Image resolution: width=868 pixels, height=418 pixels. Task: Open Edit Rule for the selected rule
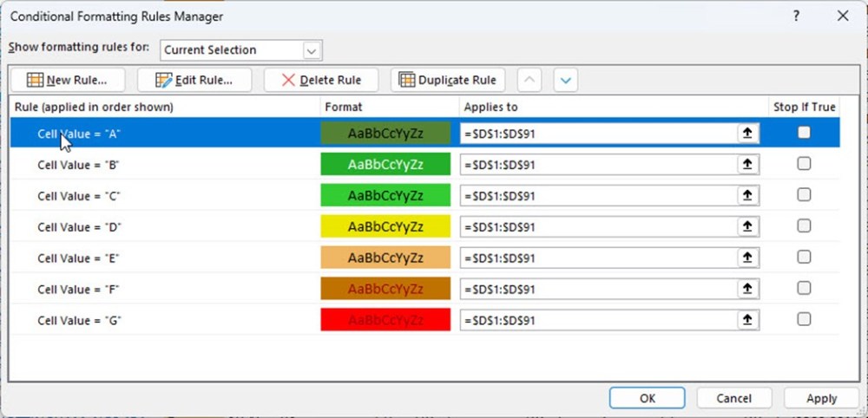tap(194, 80)
